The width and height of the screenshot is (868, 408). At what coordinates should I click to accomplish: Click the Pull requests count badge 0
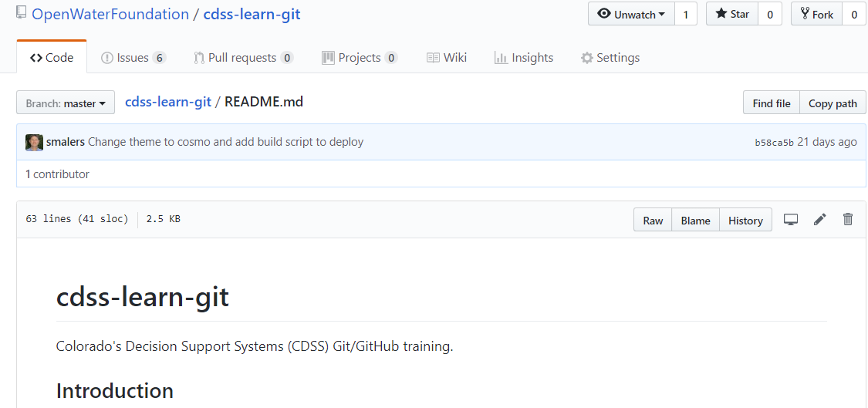click(287, 58)
